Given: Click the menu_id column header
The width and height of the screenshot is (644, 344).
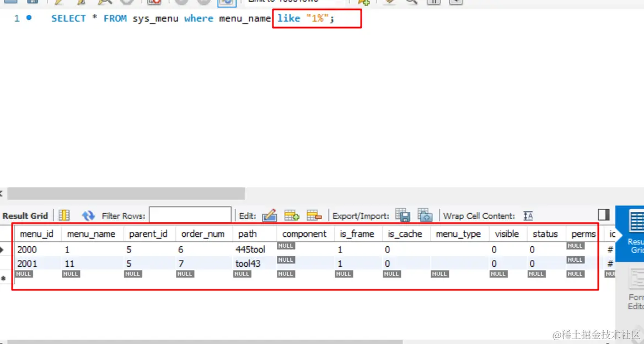Looking at the screenshot, I should 37,234.
